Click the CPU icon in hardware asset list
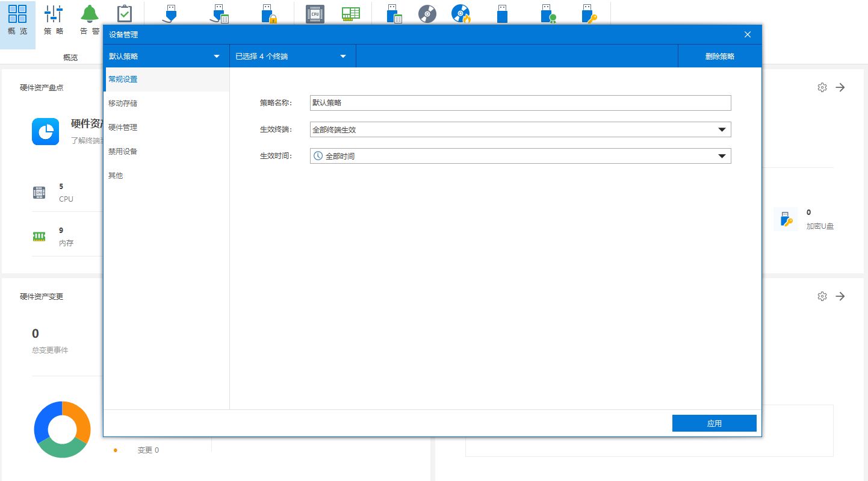868x481 pixels. [x=39, y=193]
